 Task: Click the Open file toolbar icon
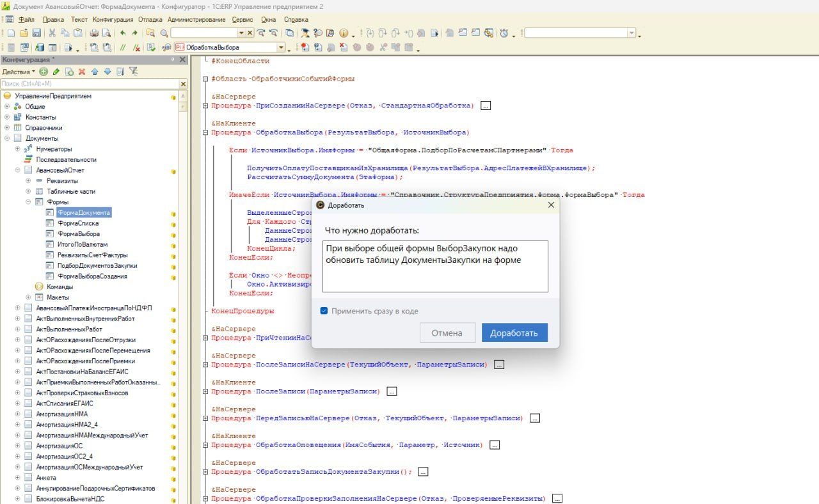click(24, 33)
